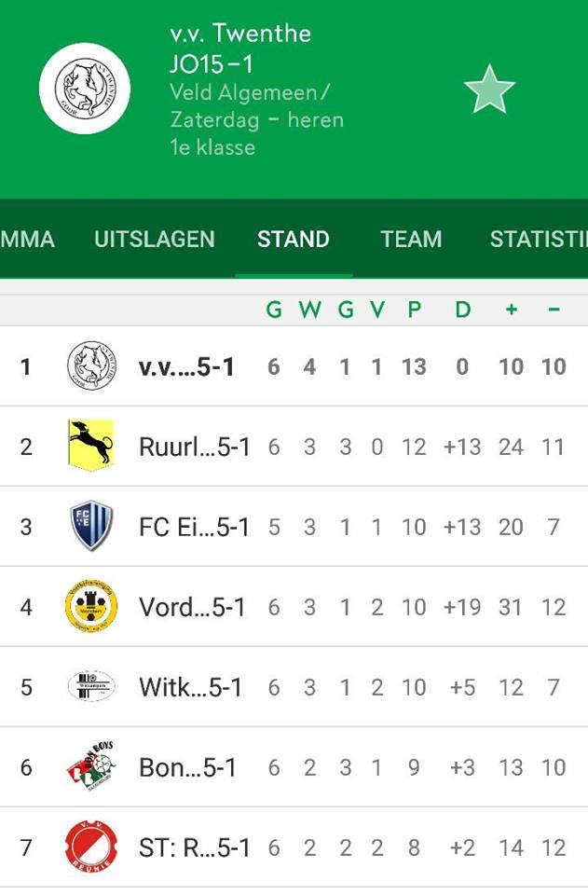Open the Ruurl...5-1 team name
This screenshot has width=588, height=895.
pos(195,447)
